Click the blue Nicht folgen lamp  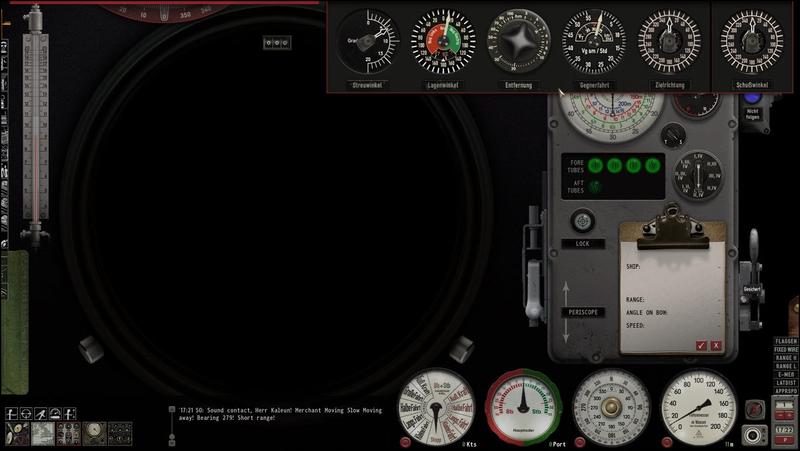753,98
